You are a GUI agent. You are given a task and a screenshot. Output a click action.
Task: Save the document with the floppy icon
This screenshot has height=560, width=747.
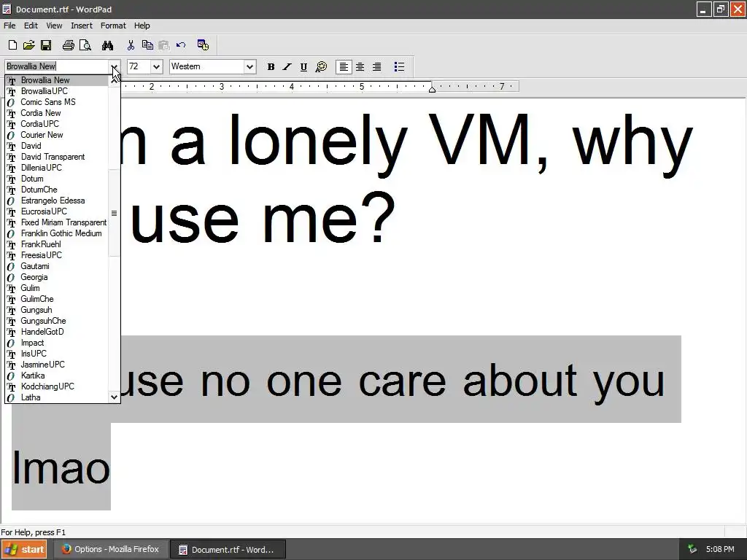click(x=46, y=45)
